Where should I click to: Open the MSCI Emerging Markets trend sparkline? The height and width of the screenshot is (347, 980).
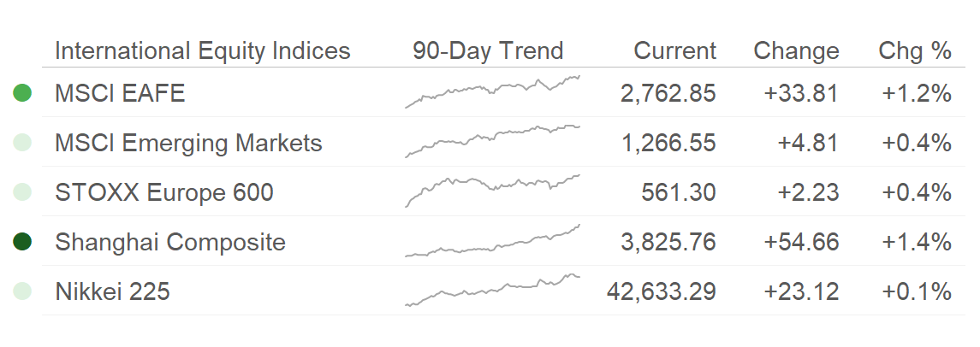(492, 141)
